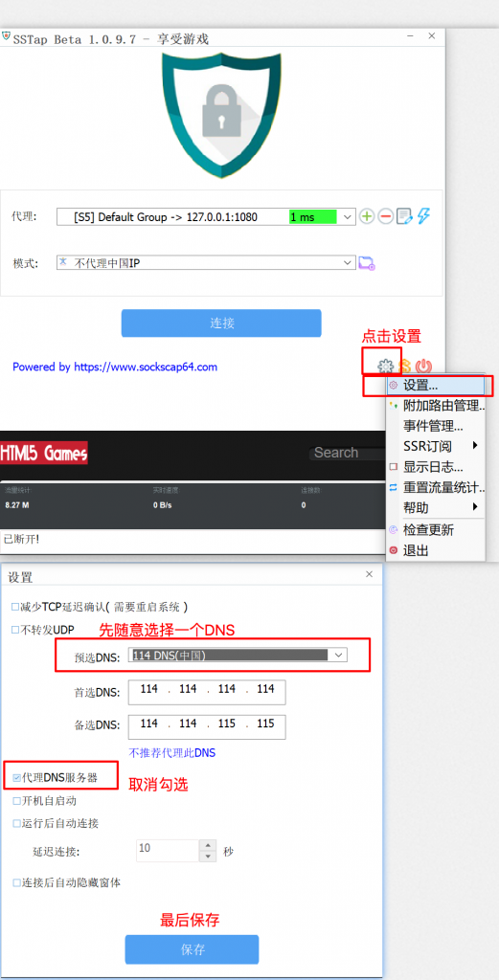Viewport: 499px width, 980px height.
Task: Test proxy latency with the lightning icon
Action: (424, 216)
